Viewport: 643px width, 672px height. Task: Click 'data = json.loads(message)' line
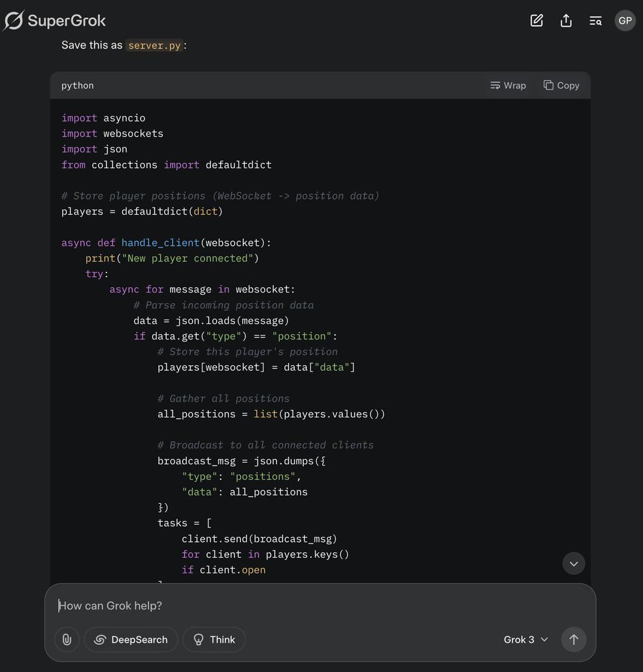coord(211,320)
